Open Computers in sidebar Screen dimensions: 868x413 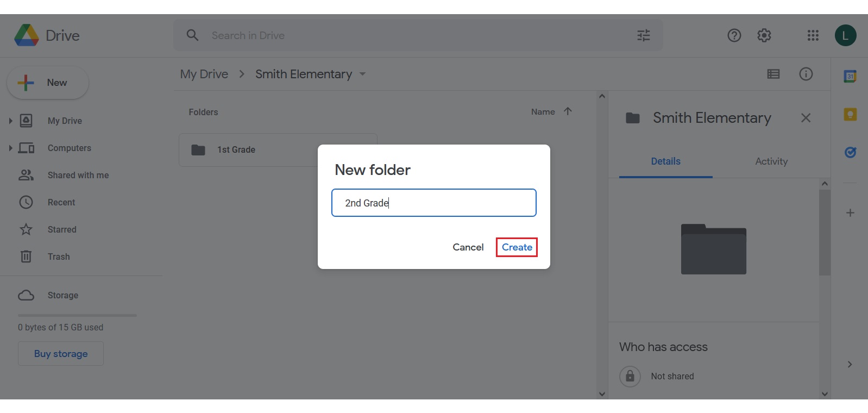click(x=70, y=148)
